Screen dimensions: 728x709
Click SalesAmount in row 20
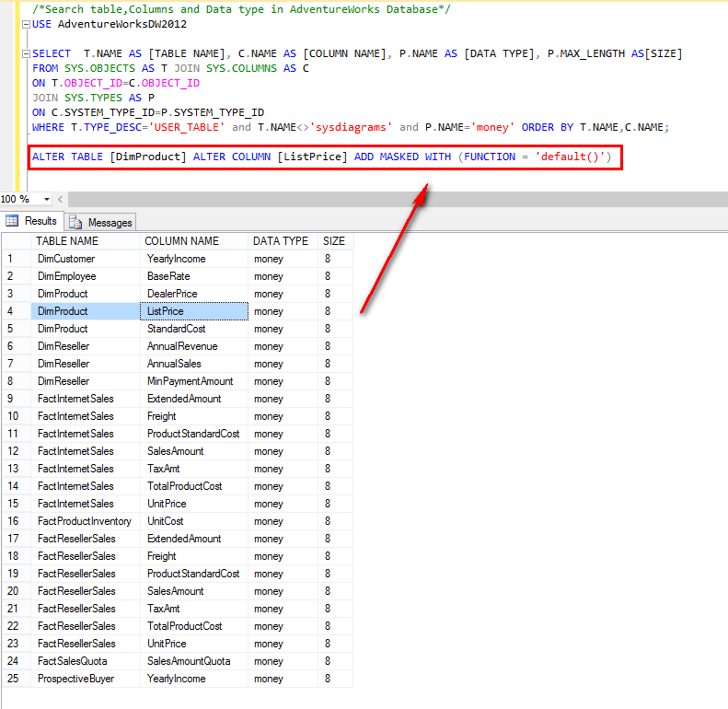pyautogui.click(x=194, y=591)
